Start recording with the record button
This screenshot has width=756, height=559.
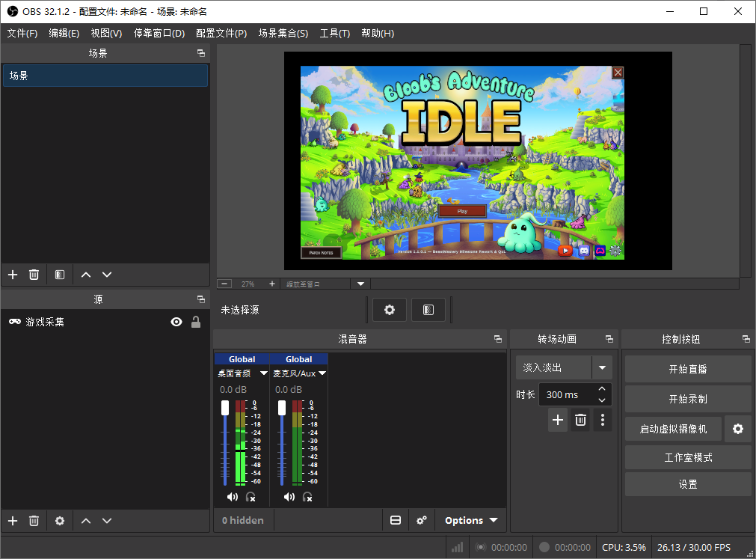(x=688, y=399)
